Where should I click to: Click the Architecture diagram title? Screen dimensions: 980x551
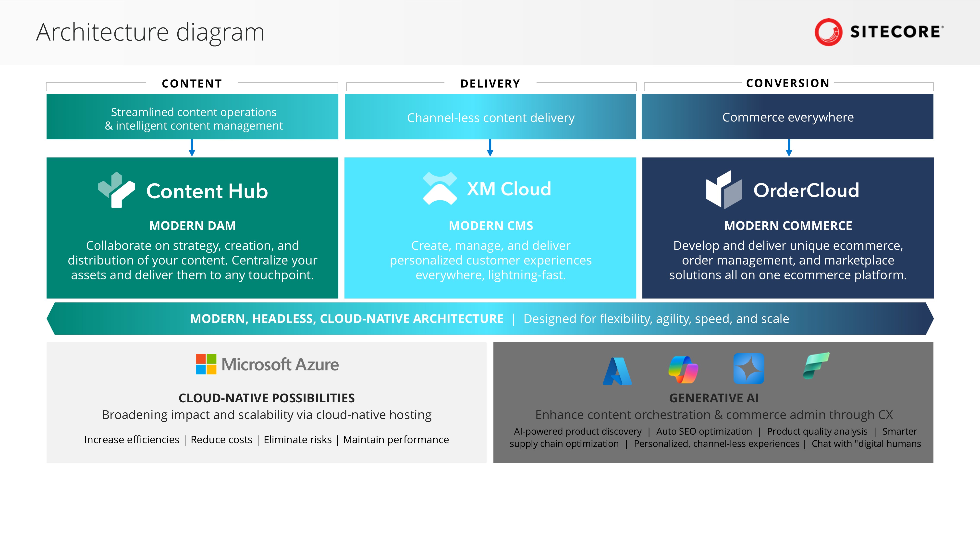tap(150, 32)
